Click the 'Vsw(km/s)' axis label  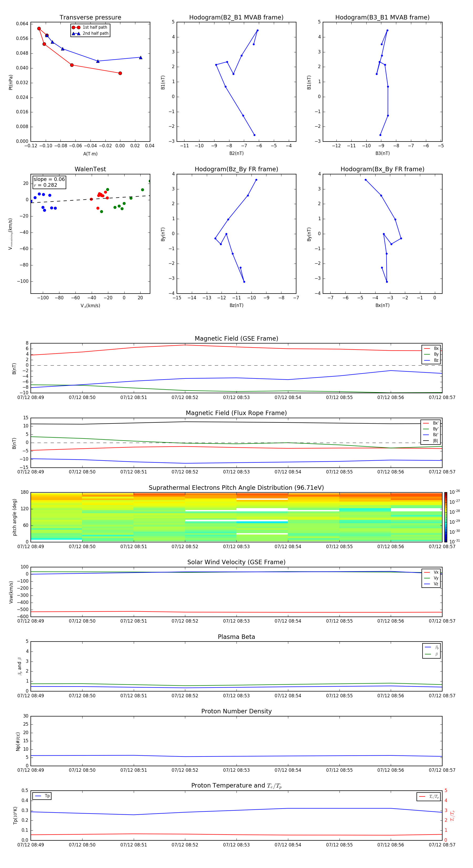[11, 592]
